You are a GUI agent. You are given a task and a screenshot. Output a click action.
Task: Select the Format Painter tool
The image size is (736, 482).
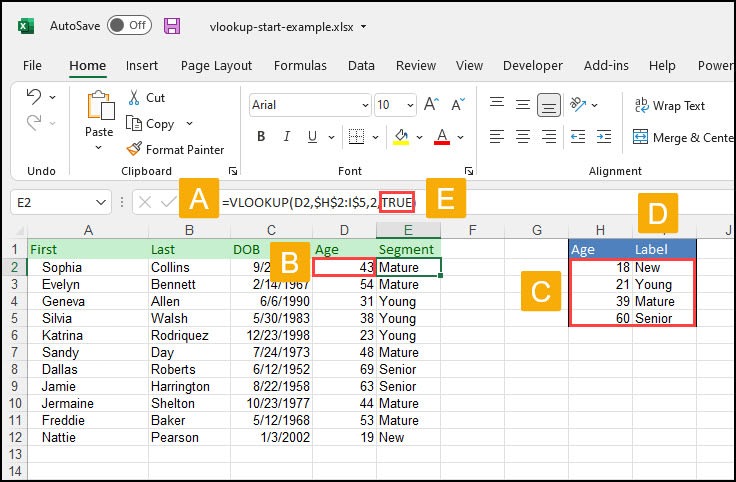(175, 149)
